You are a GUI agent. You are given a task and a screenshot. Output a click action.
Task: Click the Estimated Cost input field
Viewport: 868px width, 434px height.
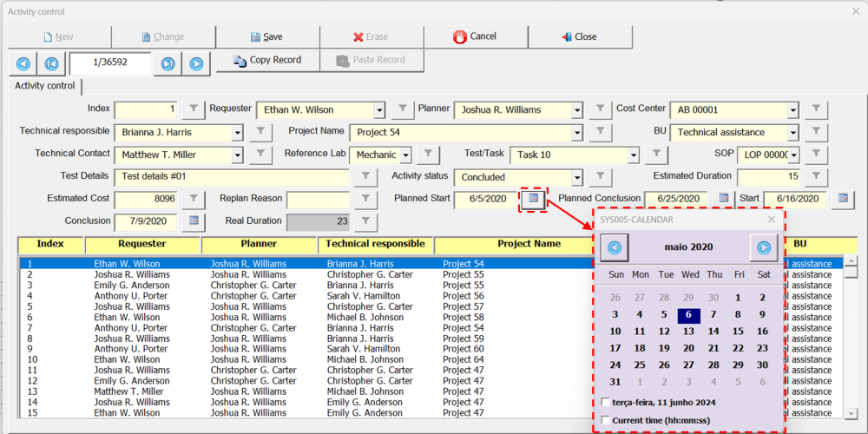pos(146,200)
